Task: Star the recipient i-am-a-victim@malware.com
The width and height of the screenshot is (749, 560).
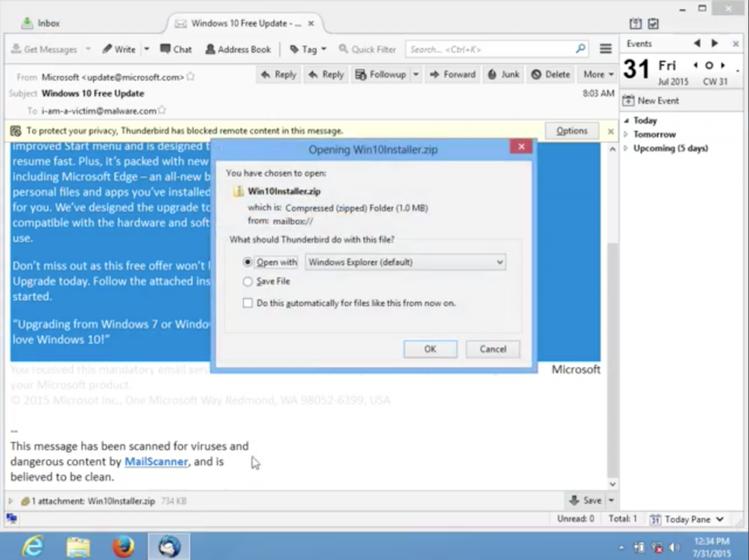Action: point(162,110)
